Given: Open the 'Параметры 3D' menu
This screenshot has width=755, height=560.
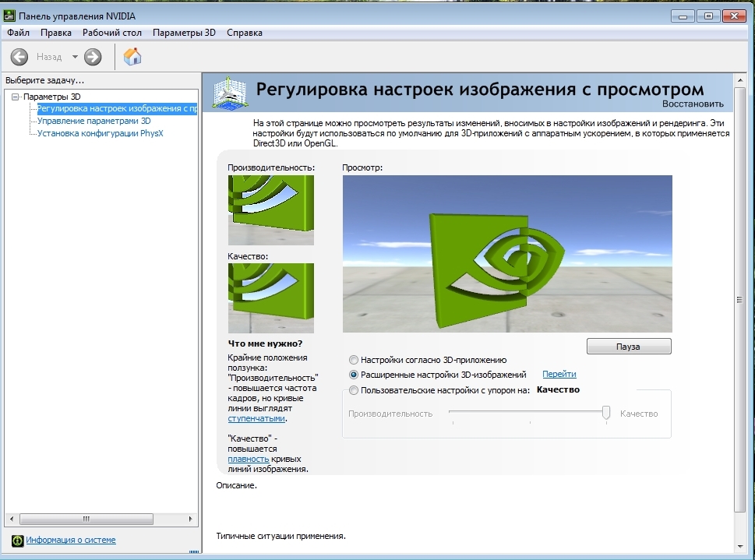Looking at the screenshot, I should [184, 33].
